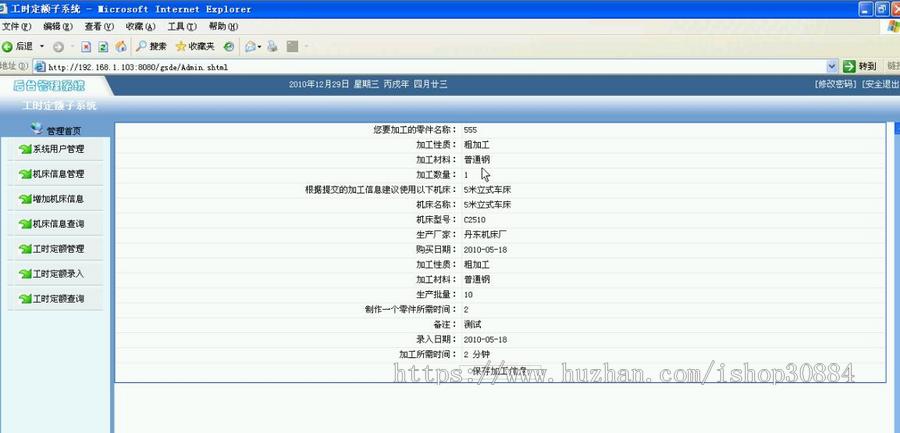Open 增加机床信息 sidebar item
This screenshot has height=433, width=900.
pos(59,199)
